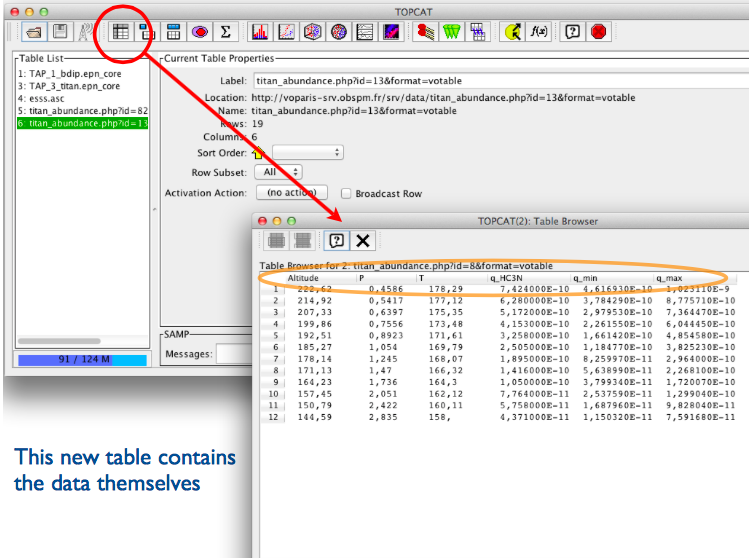
Task: Close Table Browser with the X icon
Action: click(363, 240)
